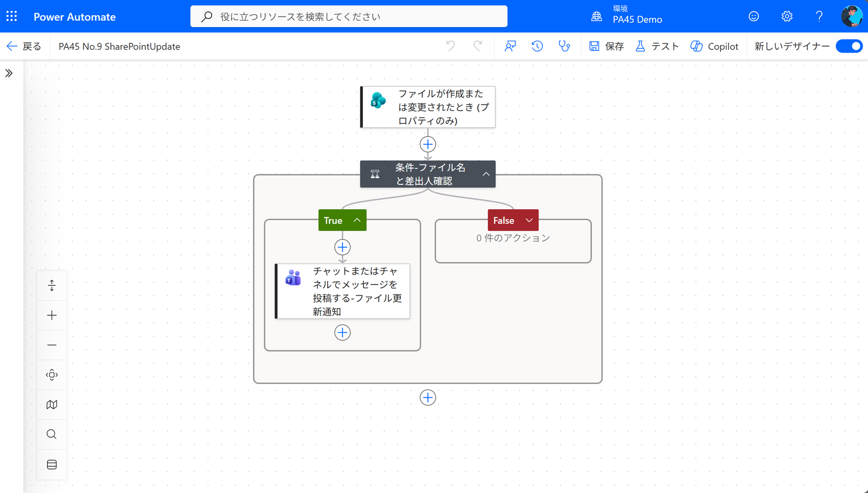Screen dimensions: 868x493
Task: Click flow title PA45 No.9 SharePointUpdate
Action: click(x=119, y=47)
